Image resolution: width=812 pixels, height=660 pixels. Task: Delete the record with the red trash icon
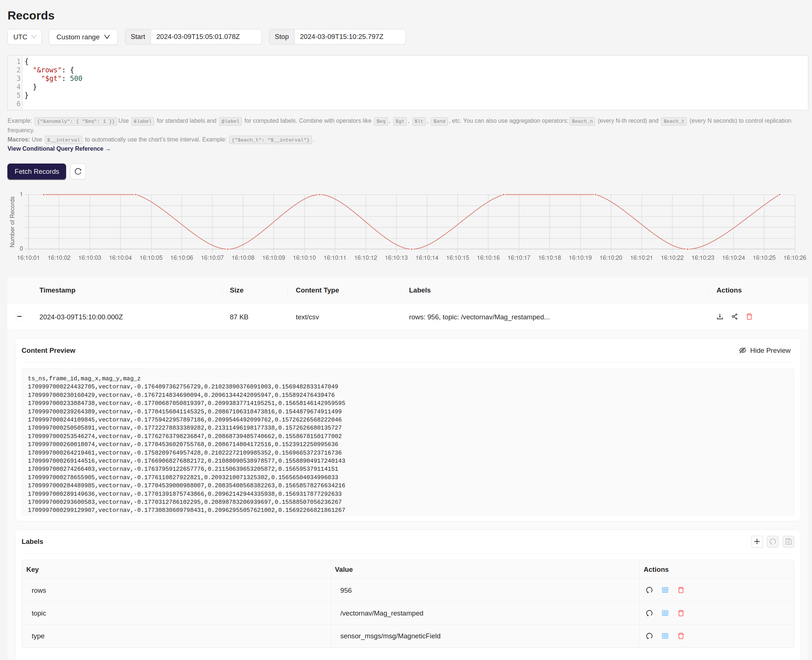point(749,316)
